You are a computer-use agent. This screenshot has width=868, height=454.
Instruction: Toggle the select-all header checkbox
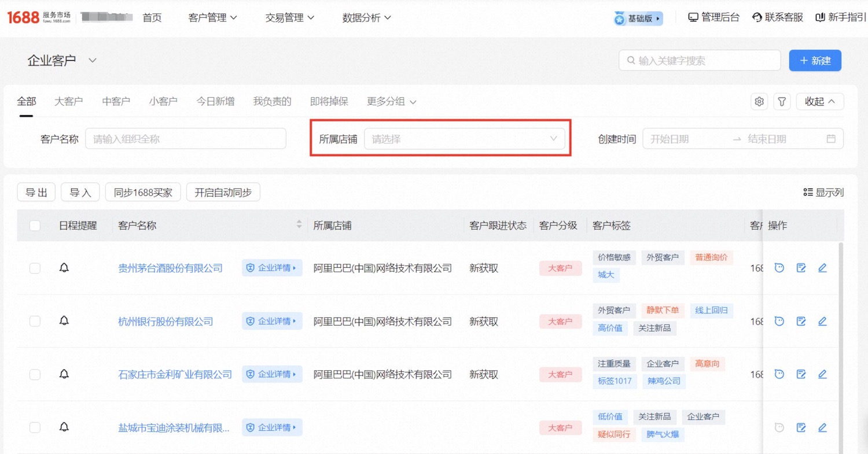(35, 226)
